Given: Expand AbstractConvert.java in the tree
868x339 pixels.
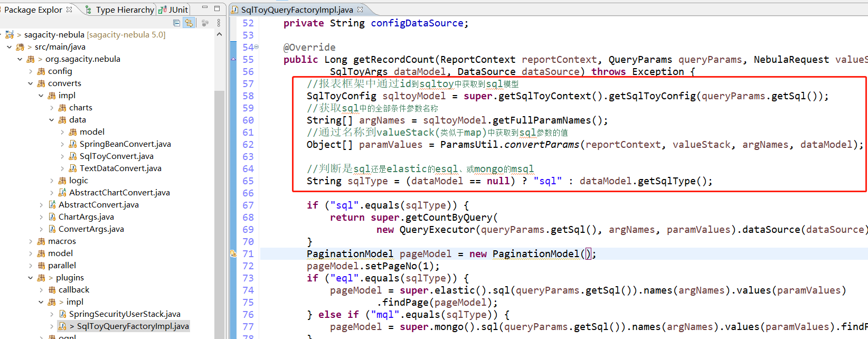Looking at the screenshot, I should coord(41,205).
